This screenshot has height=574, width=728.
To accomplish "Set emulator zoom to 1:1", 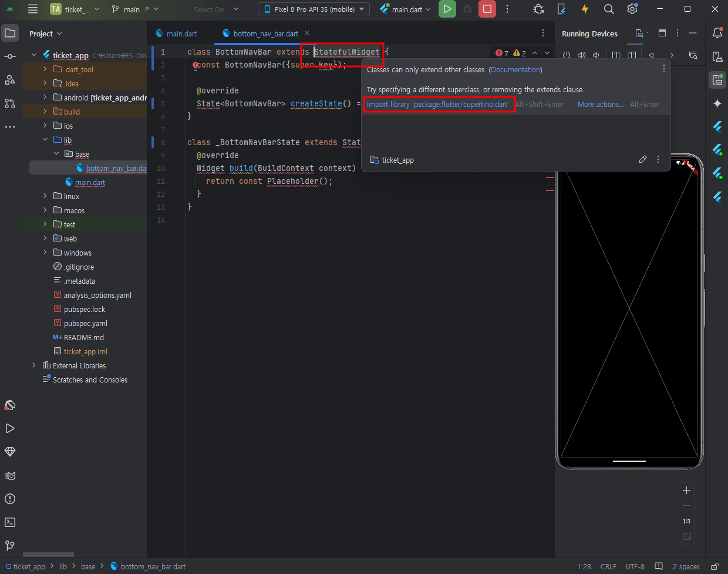I will coord(686,521).
